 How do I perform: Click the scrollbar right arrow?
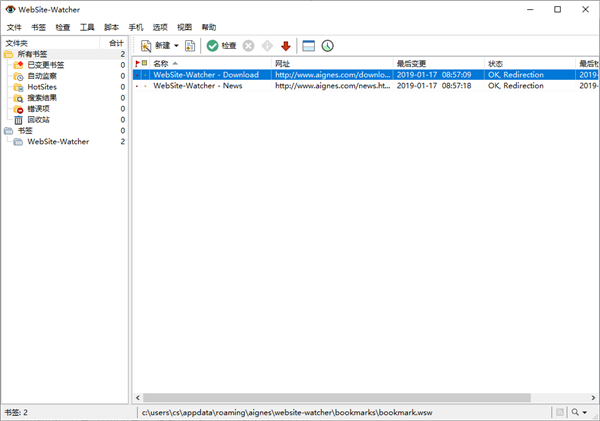593,398
